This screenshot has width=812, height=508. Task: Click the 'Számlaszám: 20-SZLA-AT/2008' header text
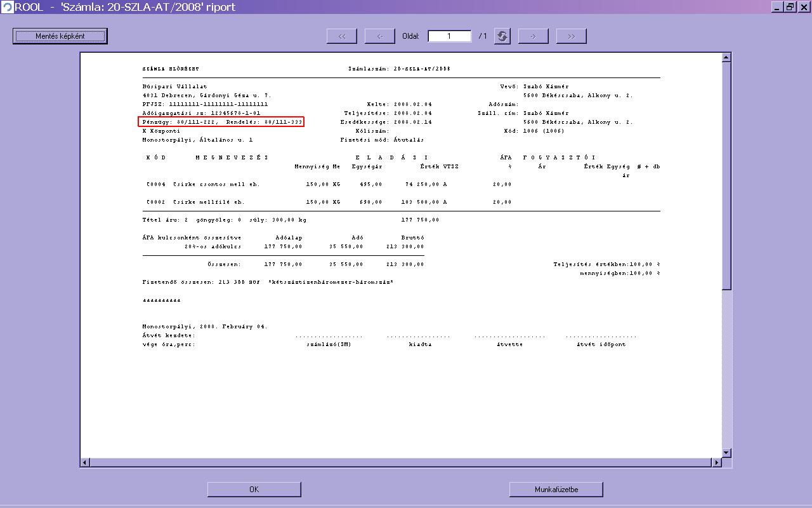pos(400,69)
